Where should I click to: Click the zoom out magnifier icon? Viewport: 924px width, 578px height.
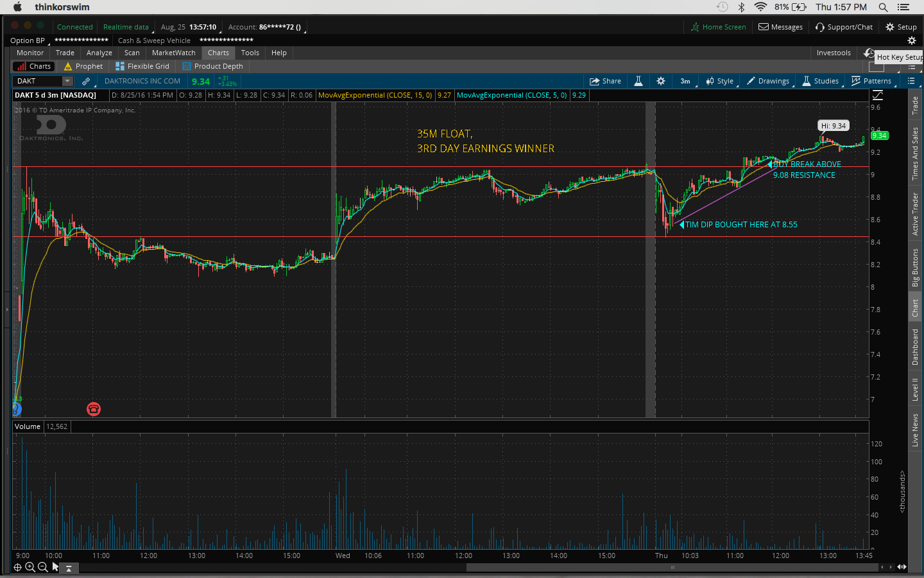coord(43,567)
